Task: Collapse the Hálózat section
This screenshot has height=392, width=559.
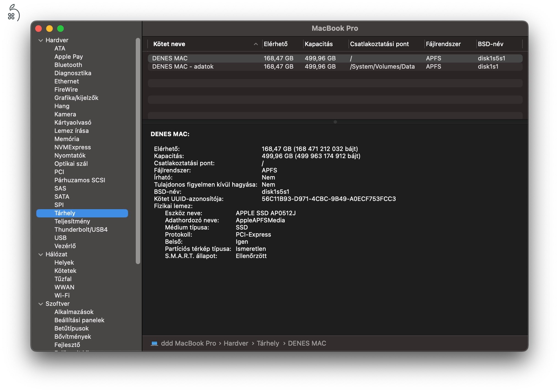Action: click(40, 254)
